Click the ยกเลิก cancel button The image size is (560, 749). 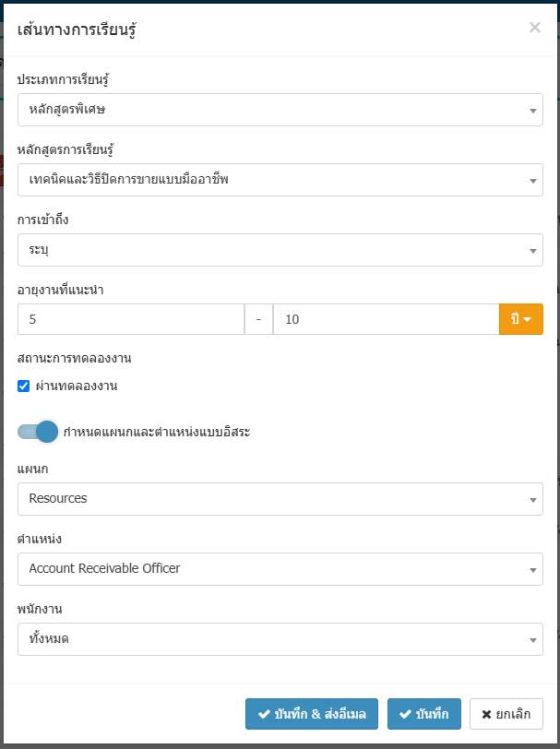point(506,714)
